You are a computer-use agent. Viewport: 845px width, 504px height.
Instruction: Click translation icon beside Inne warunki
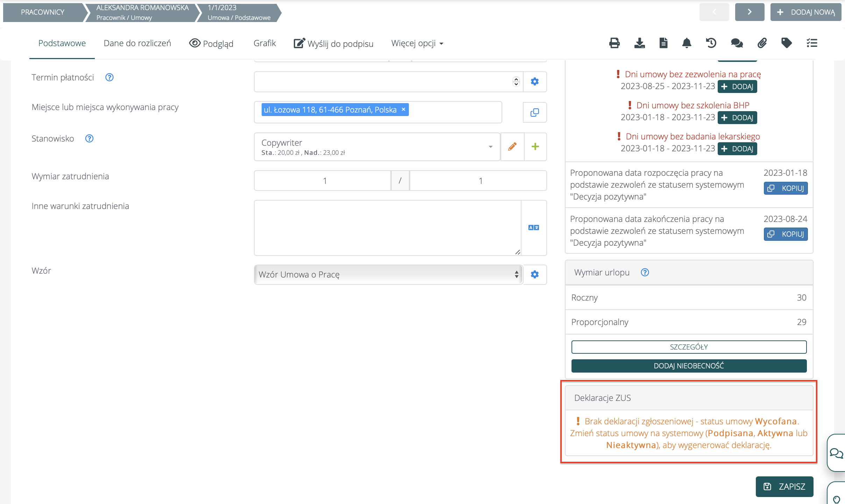coord(533,228)
